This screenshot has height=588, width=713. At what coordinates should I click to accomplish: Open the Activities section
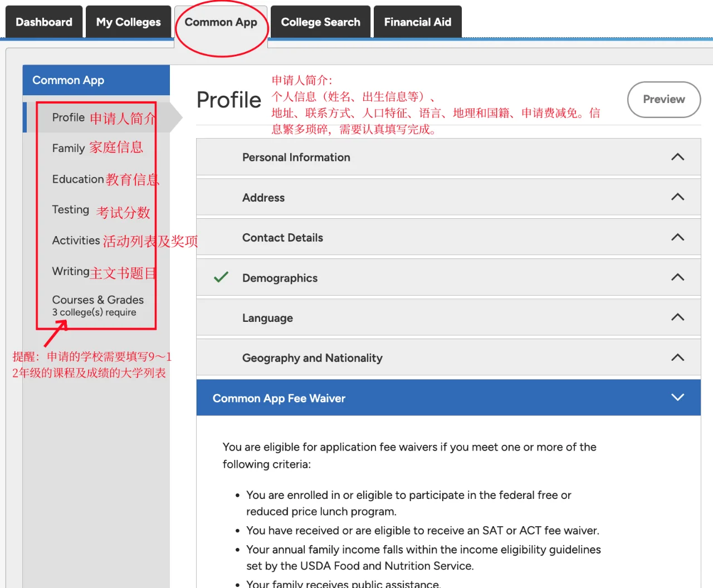(76, 241)
